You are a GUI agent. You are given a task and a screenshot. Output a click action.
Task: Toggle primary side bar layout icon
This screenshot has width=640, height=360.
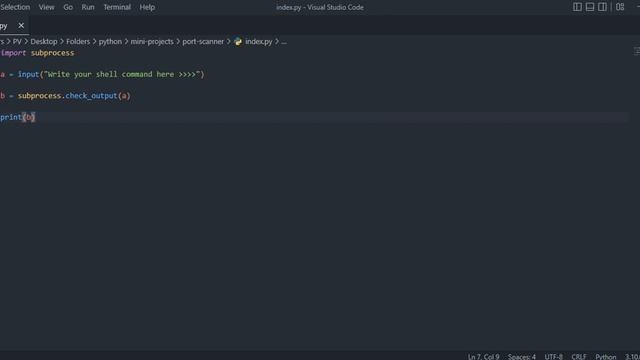pyautogui.click(x=577, y=7)
